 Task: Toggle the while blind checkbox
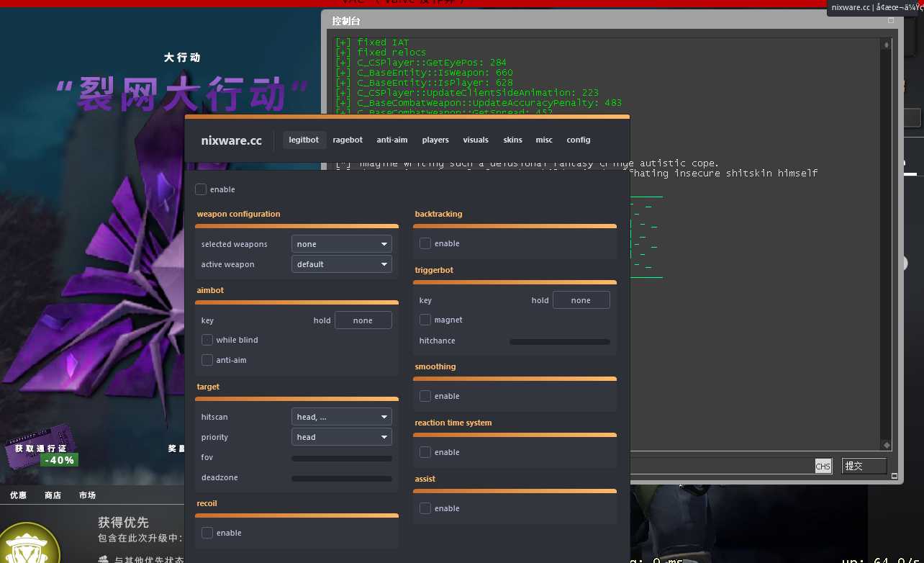click(x=207, y=340)
